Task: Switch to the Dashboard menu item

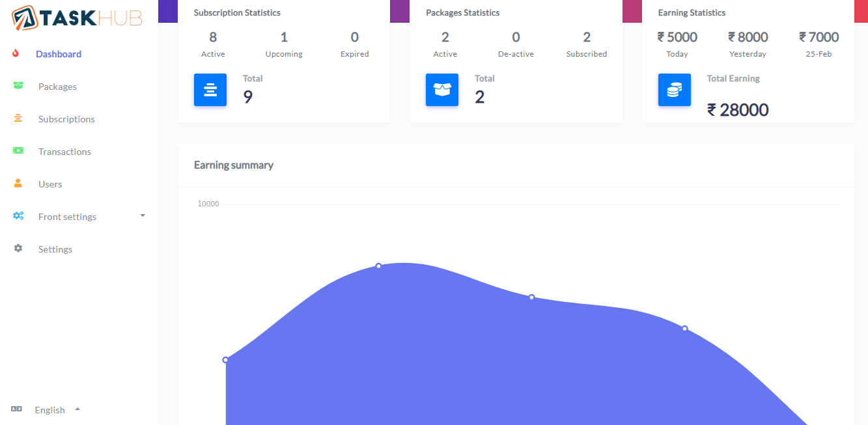Action: 58,53
